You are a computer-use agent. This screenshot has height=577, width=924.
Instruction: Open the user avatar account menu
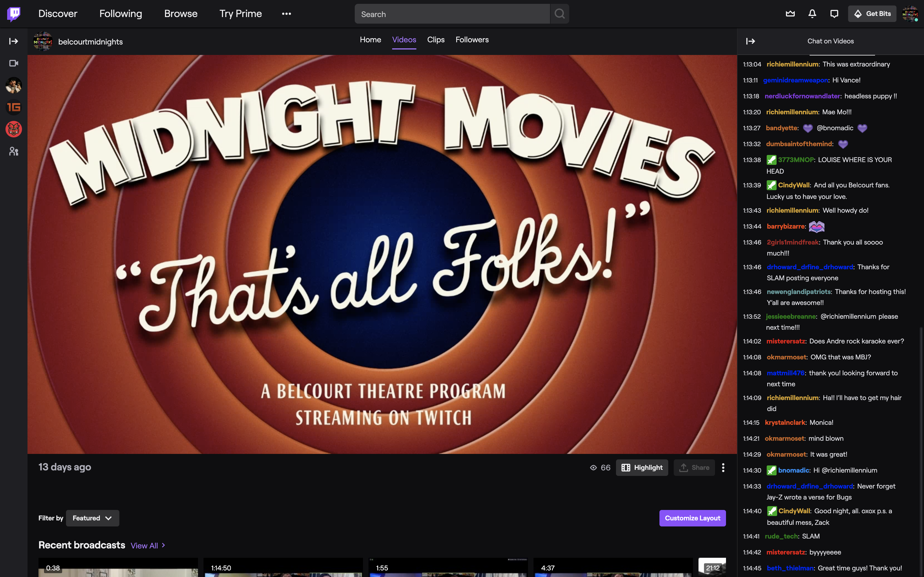pyautogui.click(x=910, y=14)
